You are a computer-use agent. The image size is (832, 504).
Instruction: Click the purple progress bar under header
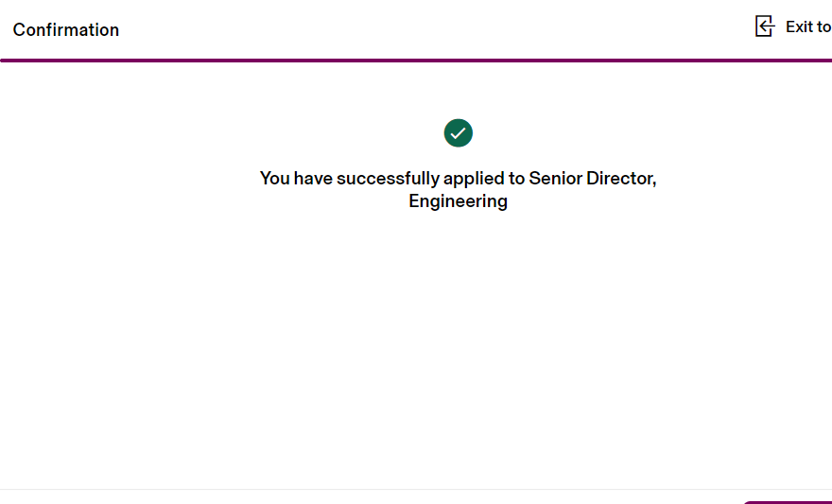pos(416,61)
